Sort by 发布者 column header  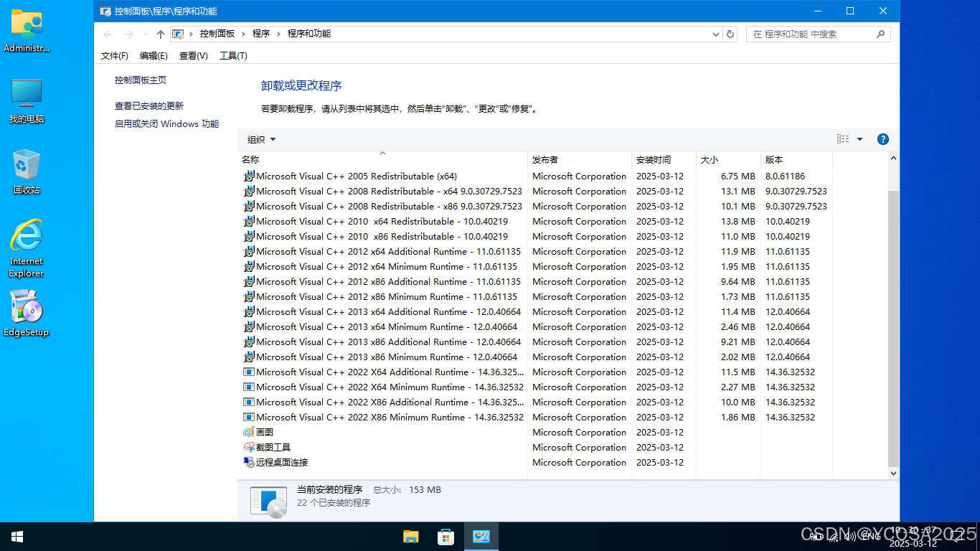click(580, 159)
